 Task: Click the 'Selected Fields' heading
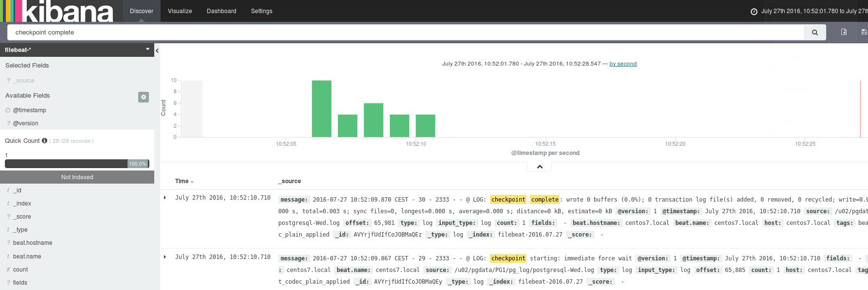coord(27,66)
